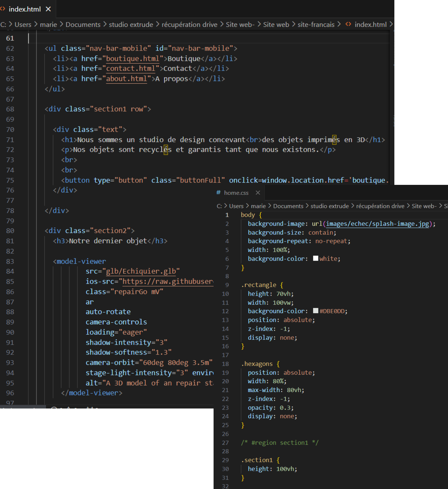Click the 'camera-controls' attribute

tap(116, 322)
